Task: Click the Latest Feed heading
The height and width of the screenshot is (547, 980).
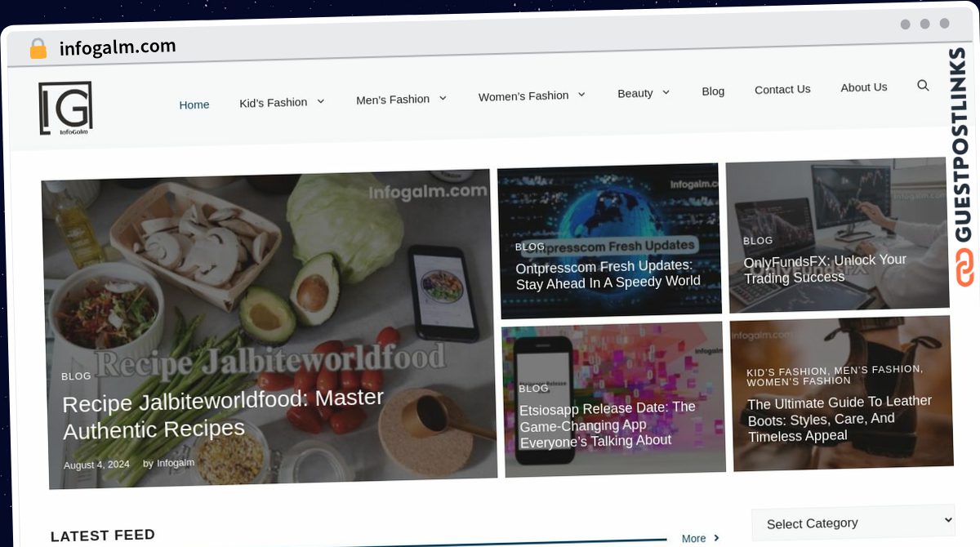Action: coord(103,536)
